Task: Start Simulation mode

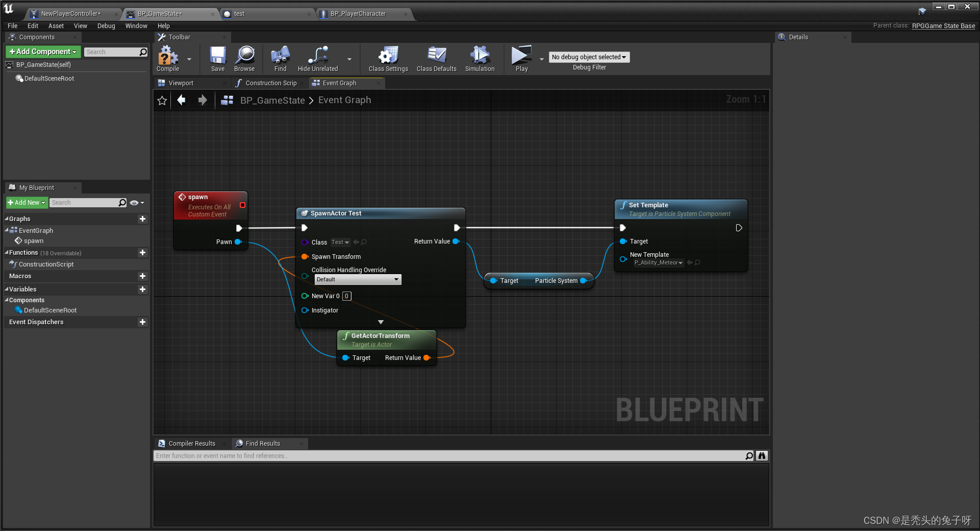Action: point(479,58)
